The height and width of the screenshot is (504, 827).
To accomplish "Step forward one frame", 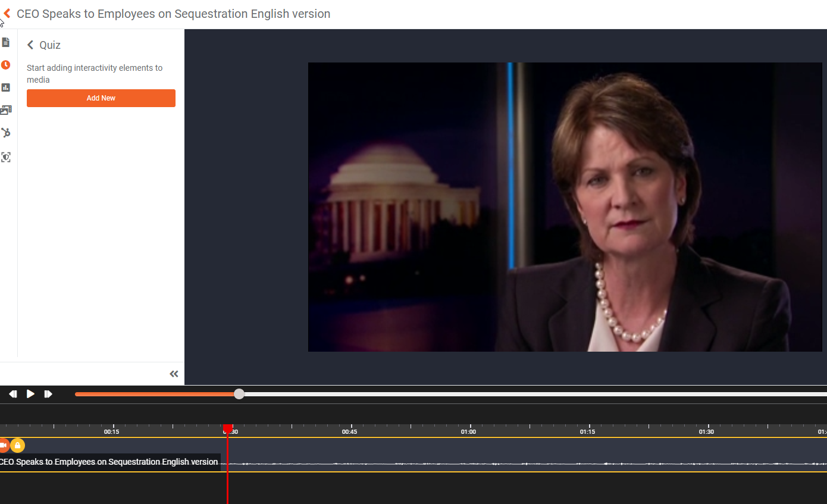I will coord(48,394).
